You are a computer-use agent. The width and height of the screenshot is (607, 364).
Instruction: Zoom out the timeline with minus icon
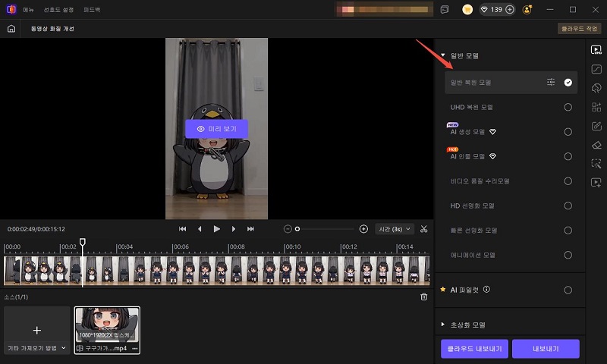coord(288,229)
